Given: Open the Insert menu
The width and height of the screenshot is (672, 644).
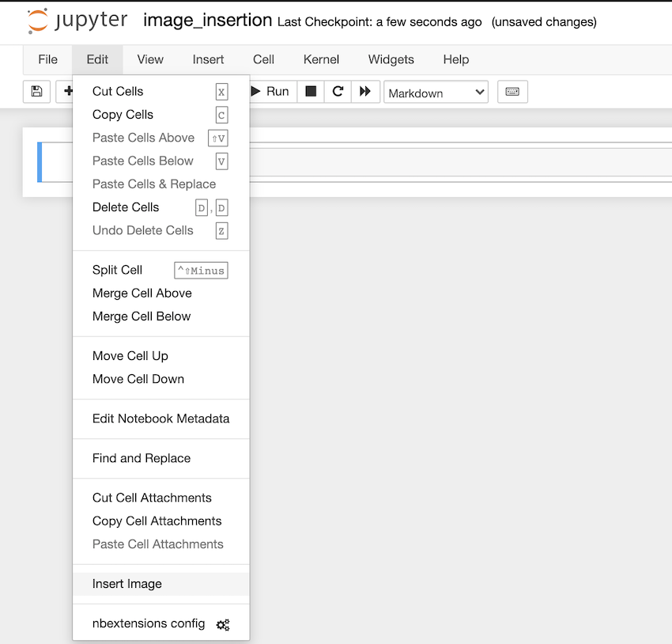Looking at the screenshot, I should click(x=208, y=59).
